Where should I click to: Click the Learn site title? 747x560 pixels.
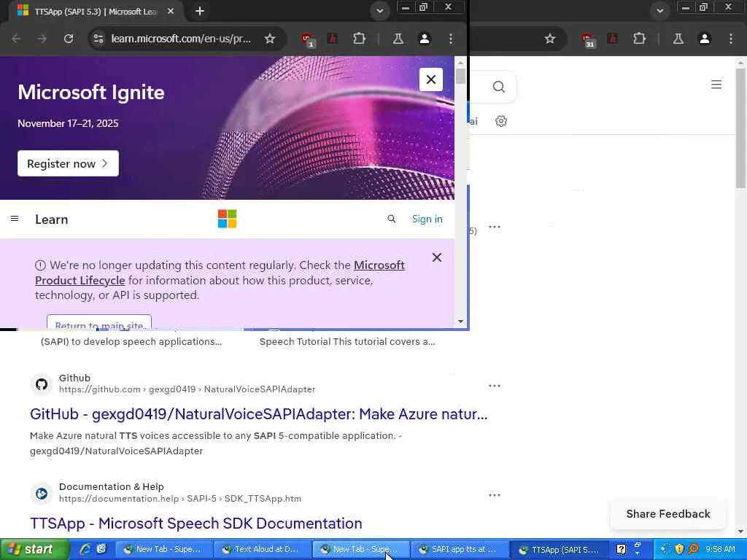pos(52,219)
